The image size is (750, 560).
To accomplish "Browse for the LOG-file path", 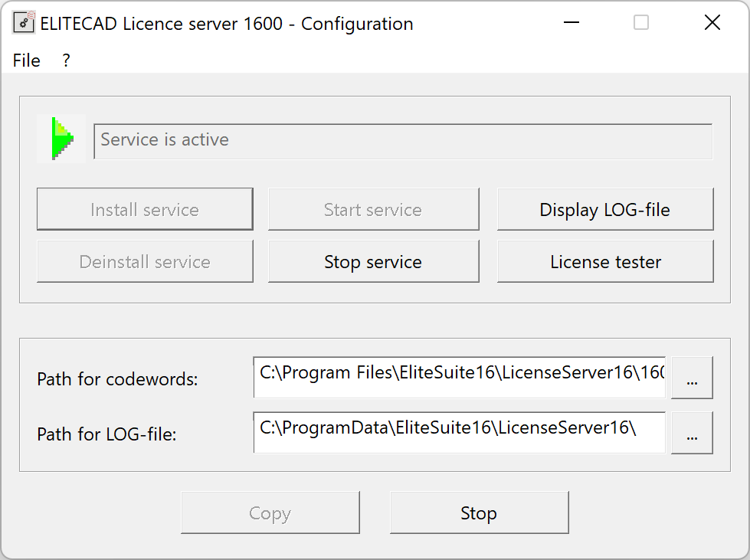I will tap(692, 434).
